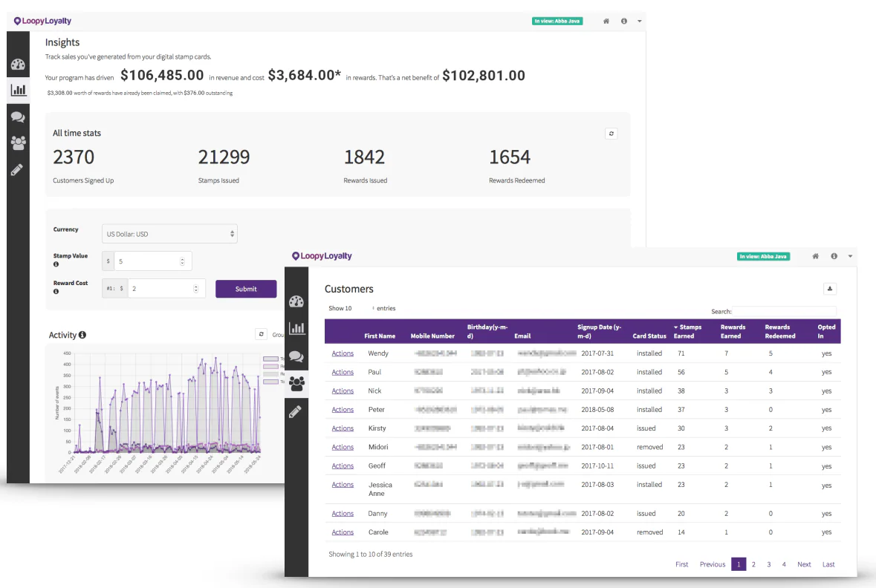Click the Stamp Value stepper arrows
Image resolution: width=876 pixels, height=588 pixels.
click(x=182, y=261)
